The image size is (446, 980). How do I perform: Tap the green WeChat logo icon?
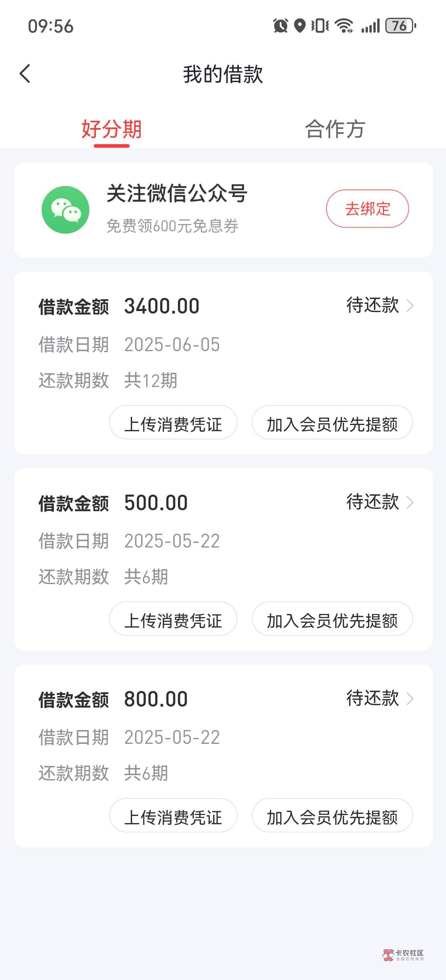tap(65, 209)
